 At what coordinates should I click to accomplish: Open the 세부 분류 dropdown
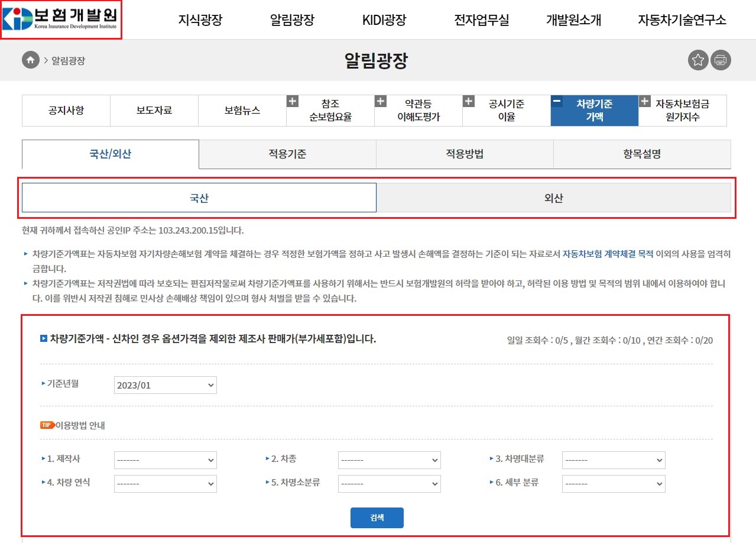point(613,483)
